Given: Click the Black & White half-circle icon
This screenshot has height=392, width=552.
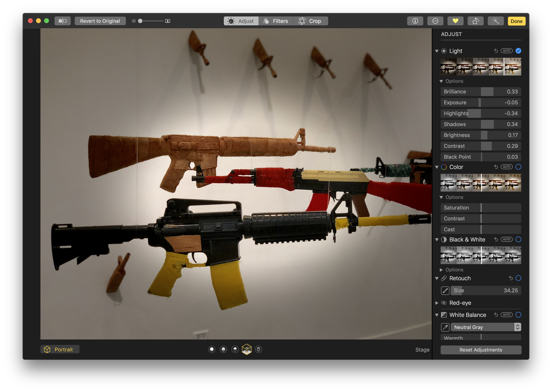Looking at the screenshot, I should tap(444, 240).
